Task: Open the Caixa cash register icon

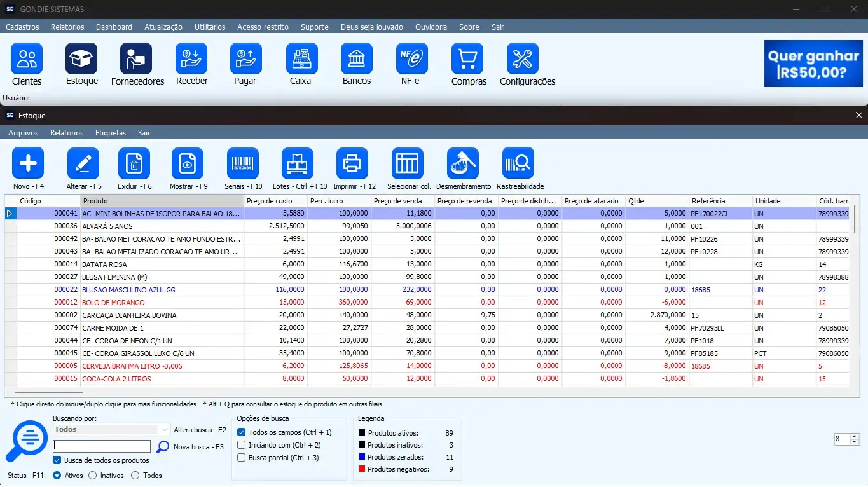Action: pos(301,59)
